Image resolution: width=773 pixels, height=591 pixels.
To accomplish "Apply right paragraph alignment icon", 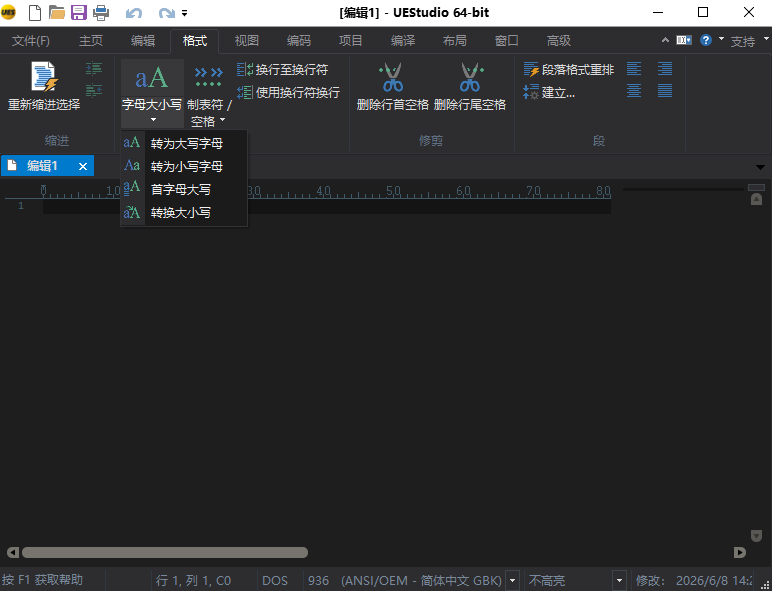I will coord(665,69).
